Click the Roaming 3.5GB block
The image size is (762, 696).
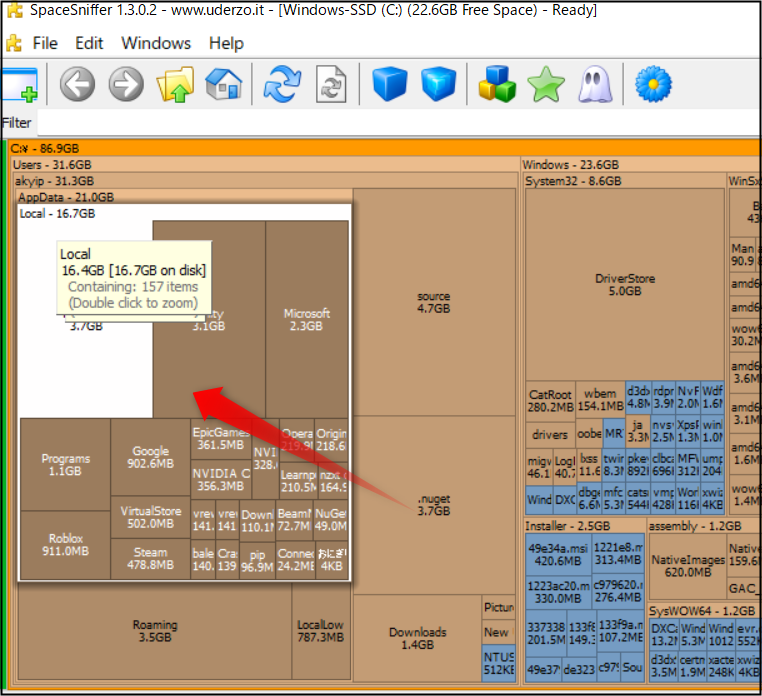point(155,630)
